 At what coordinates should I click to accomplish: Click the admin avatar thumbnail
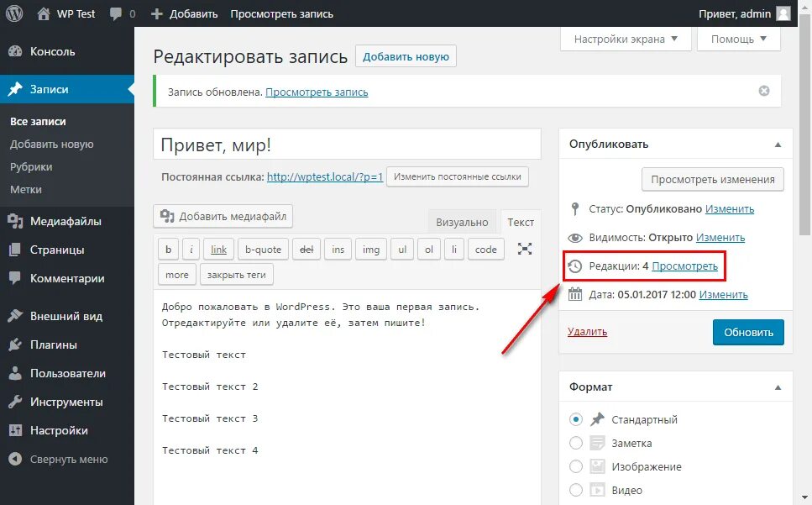tap(783, 13)
